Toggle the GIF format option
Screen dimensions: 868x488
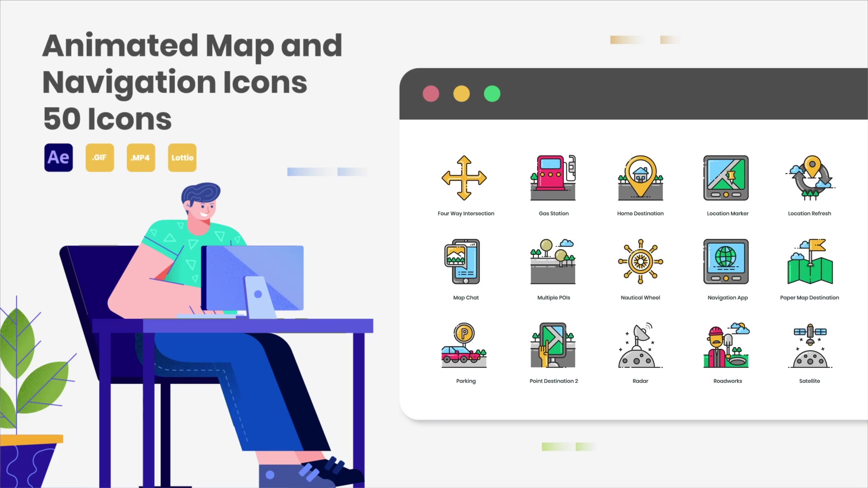(99, 157)
